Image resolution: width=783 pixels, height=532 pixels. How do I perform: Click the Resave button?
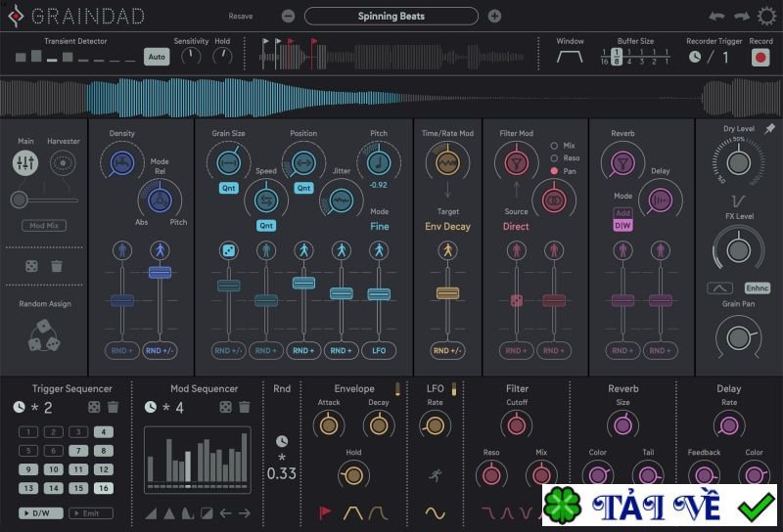pyautogui.click(x=240, y=17)
